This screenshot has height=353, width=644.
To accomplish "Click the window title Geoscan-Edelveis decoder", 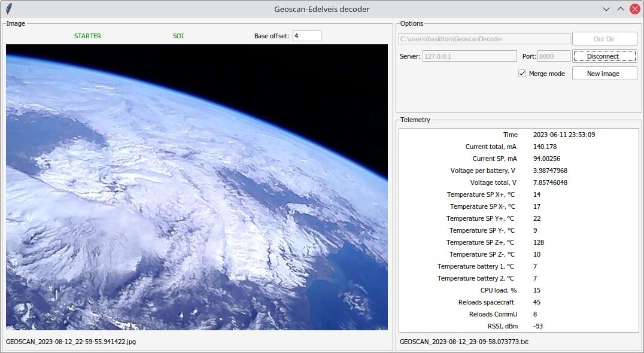I will point(322,9).
